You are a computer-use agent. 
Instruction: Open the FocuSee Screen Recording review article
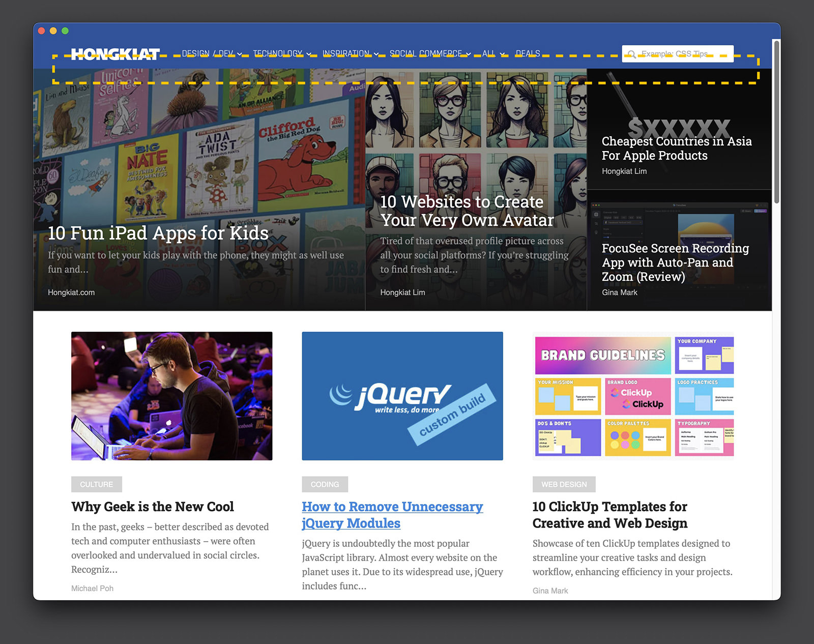[x=675, y=262]
